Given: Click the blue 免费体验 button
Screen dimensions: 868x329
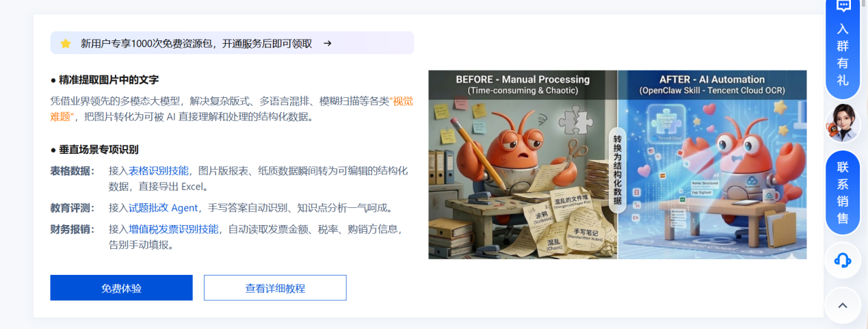Looking at the screenshot, I should [x=121, y=288].
